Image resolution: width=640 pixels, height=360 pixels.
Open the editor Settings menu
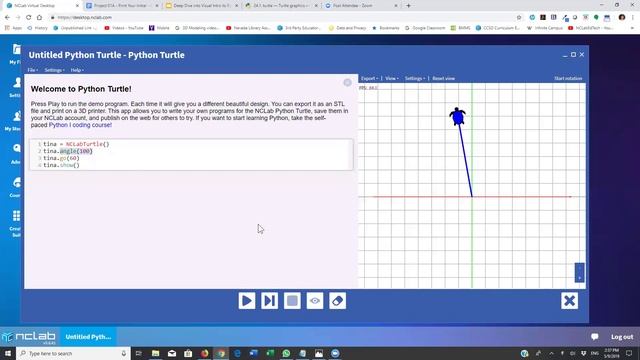(x=54, y=70)
